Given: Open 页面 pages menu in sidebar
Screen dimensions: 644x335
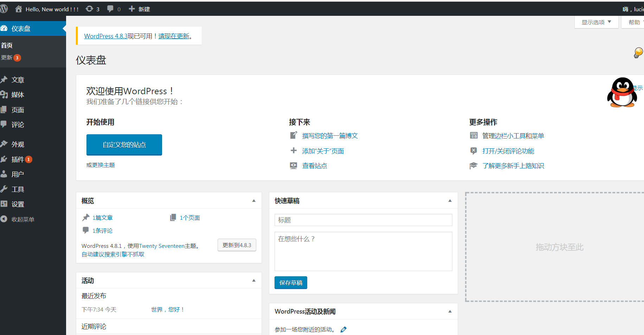Looking at the screenshot, I should pos(18,110).
